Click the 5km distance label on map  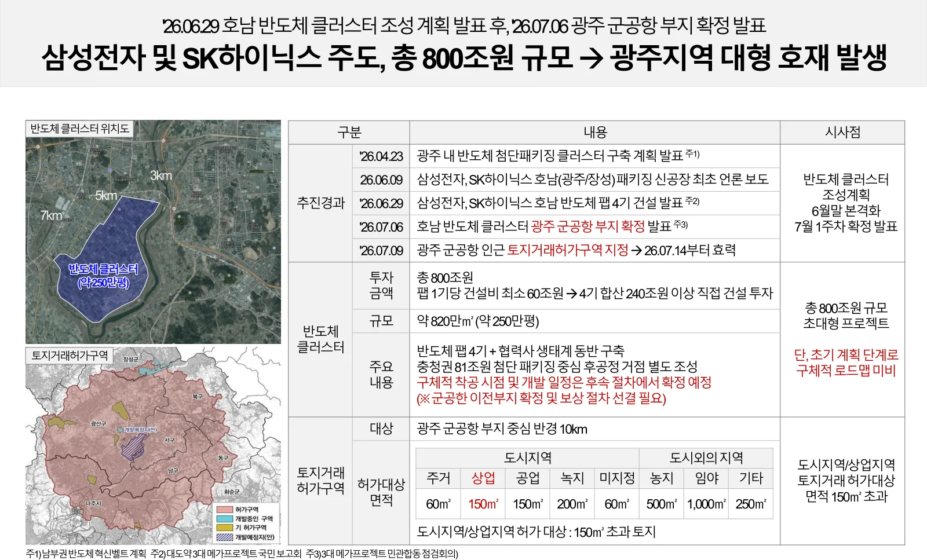tap(106, 196)
